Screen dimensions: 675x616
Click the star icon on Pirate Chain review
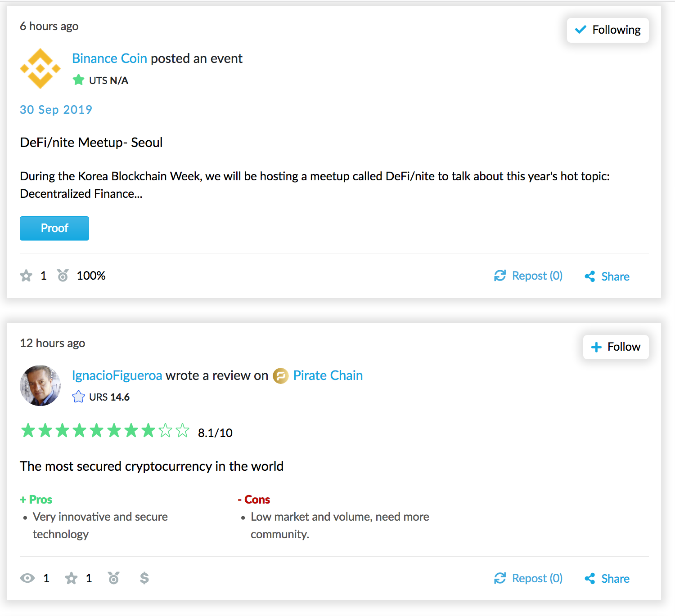coord(71,578)
